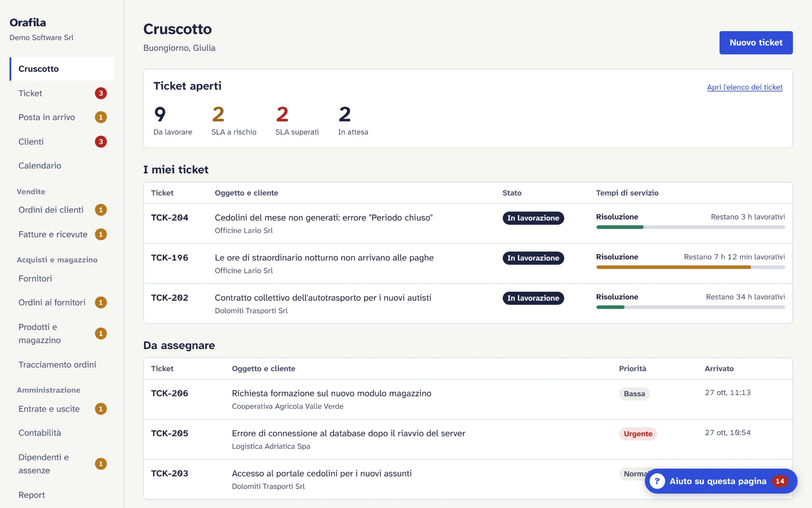Click the question mark help icon
Viewport: 812px width, 508px height.
(657, 481)
